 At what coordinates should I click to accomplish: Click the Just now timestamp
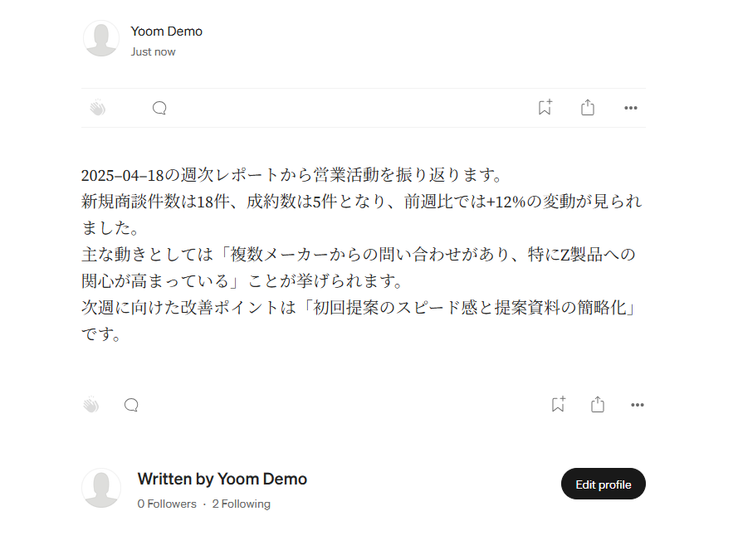click(153, 51)
